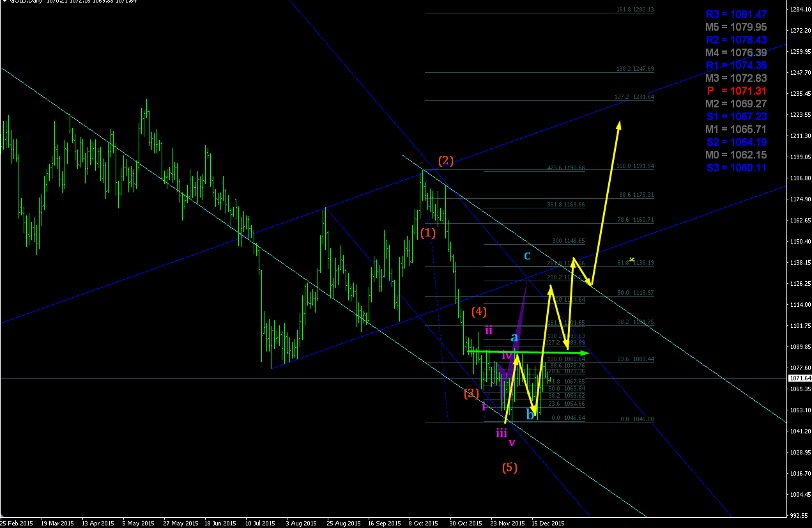Click the 138.2 1247.69 Fibonacci label
812x528 pixels.
point(635,68)
